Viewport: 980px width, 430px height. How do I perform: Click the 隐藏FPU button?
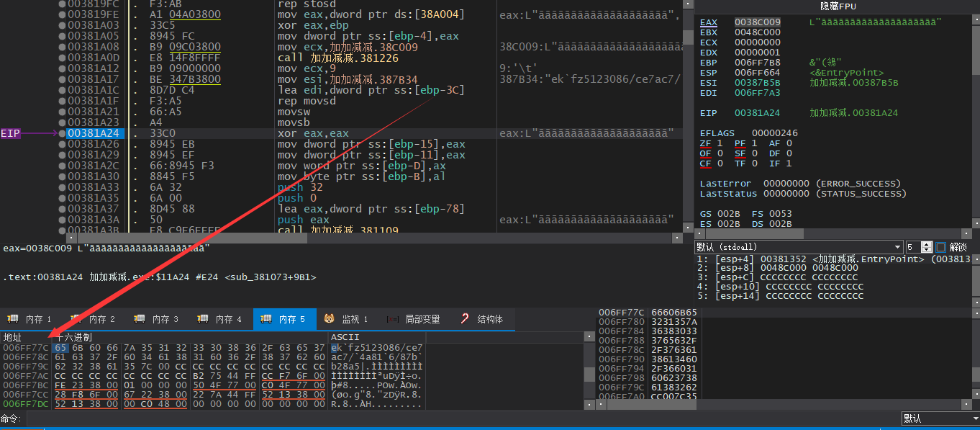pyautogui.click(x=836, y=6)
